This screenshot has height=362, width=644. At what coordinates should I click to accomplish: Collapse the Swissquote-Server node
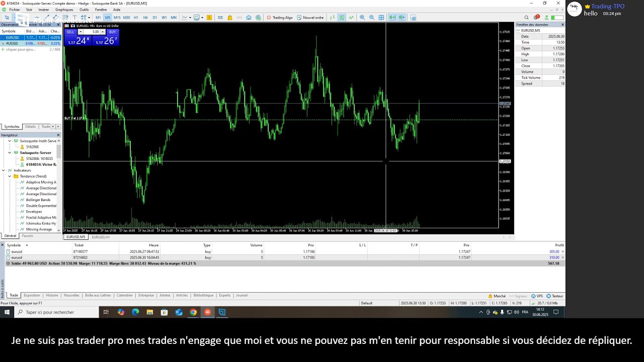click(10, 153)
